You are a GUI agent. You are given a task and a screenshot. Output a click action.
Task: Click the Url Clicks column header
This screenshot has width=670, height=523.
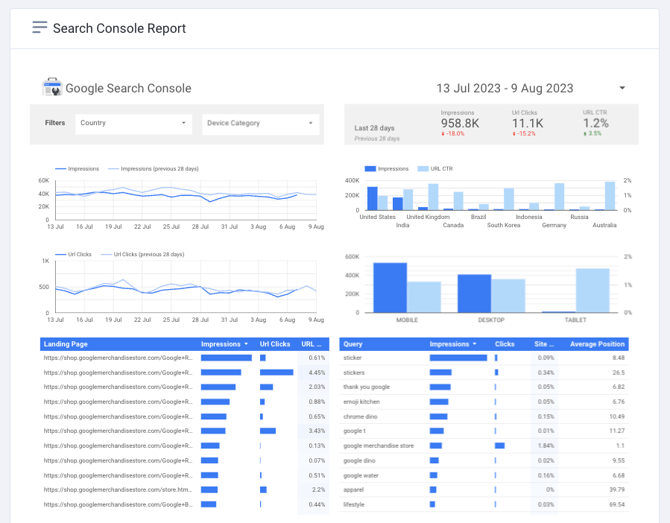tap(275, 344)
